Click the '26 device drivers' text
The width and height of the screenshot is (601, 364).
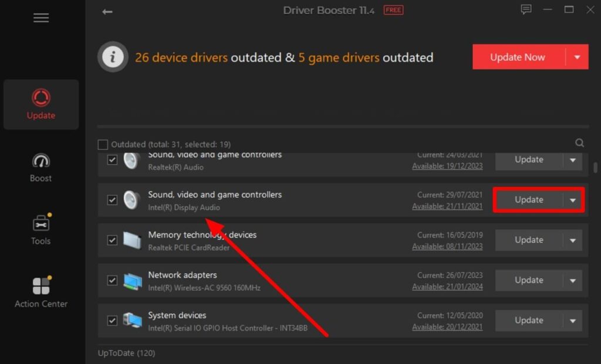181,57
